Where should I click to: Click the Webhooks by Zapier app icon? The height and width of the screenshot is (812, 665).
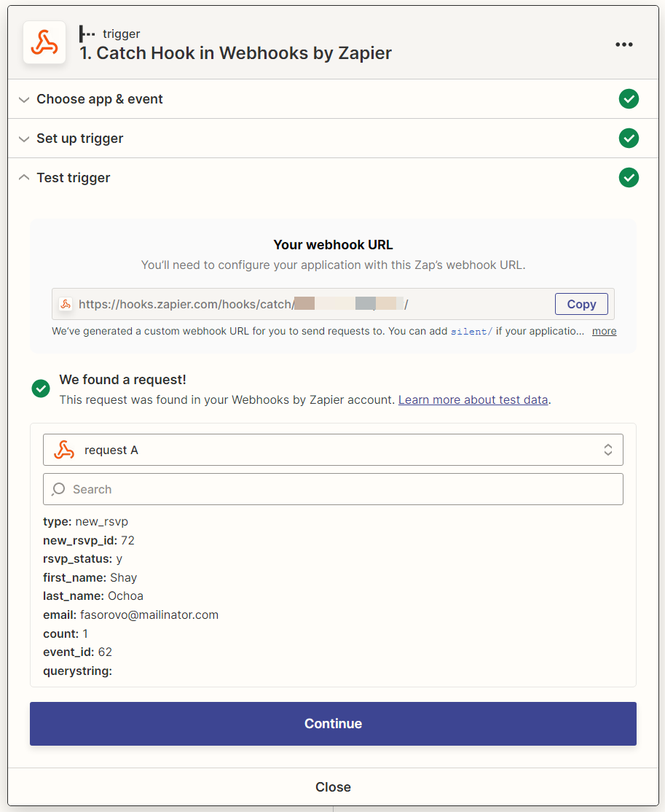click(44, 42)
